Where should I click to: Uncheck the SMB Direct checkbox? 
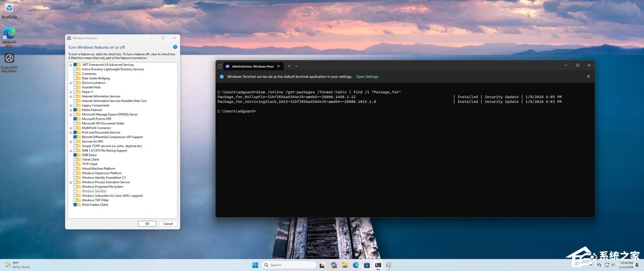[x=75, y=155]
